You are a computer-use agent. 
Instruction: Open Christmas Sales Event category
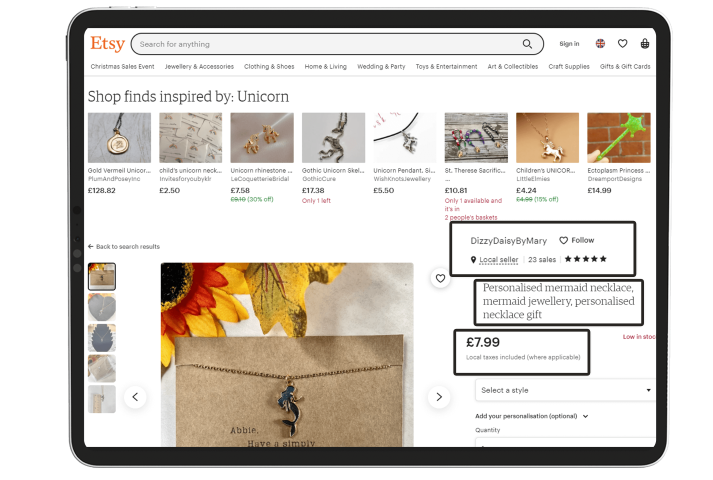pyautogui.click(x=122, y=66)
